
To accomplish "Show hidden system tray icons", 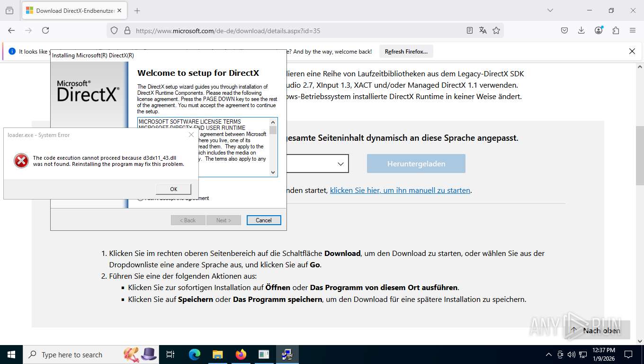I will point(549,355).
